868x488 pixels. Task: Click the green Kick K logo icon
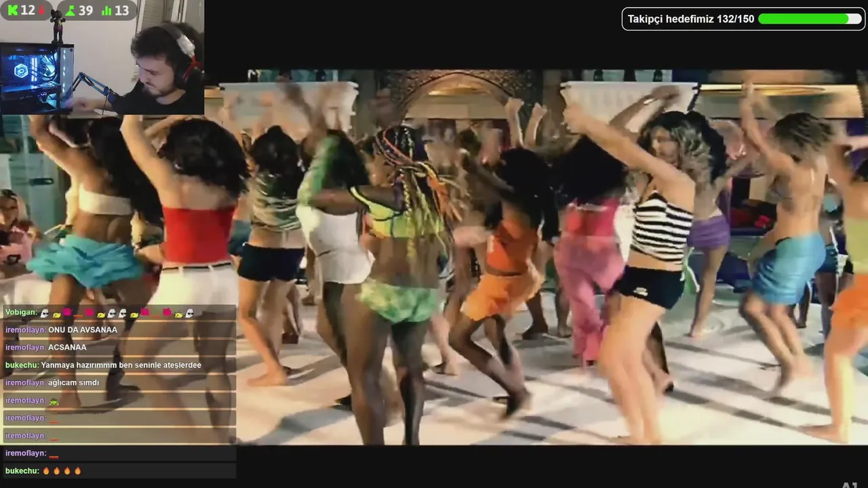point(12,10)
